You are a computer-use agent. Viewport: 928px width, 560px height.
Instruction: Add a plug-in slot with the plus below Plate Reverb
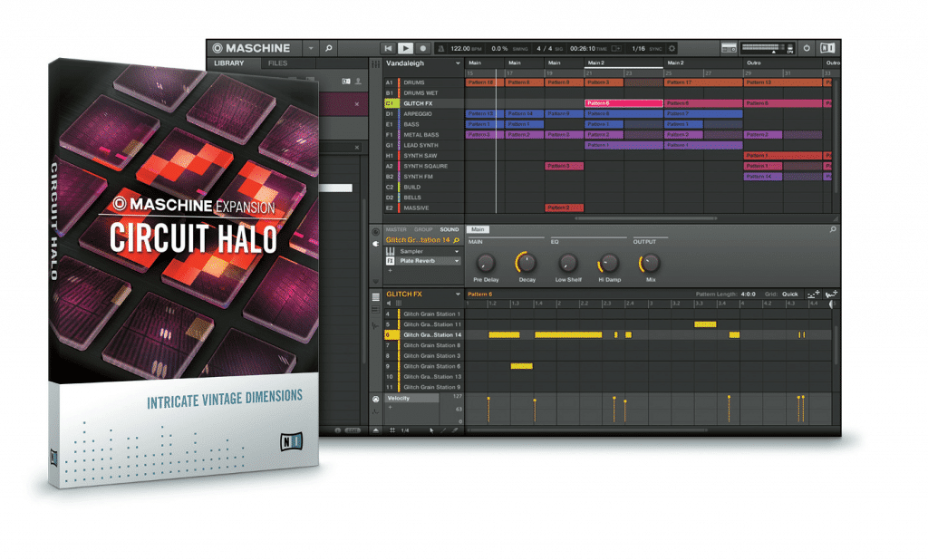[x=390, y=271]
